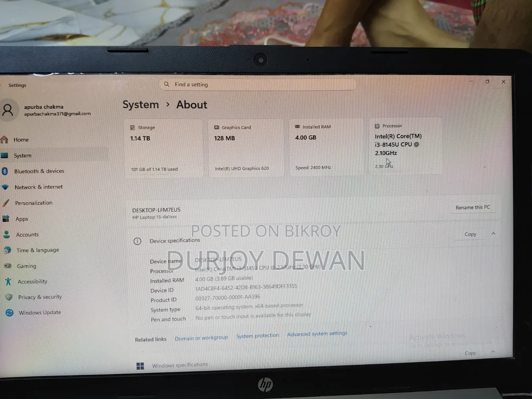
Task: Click the 64-bit operating system text
Action: 249,306
